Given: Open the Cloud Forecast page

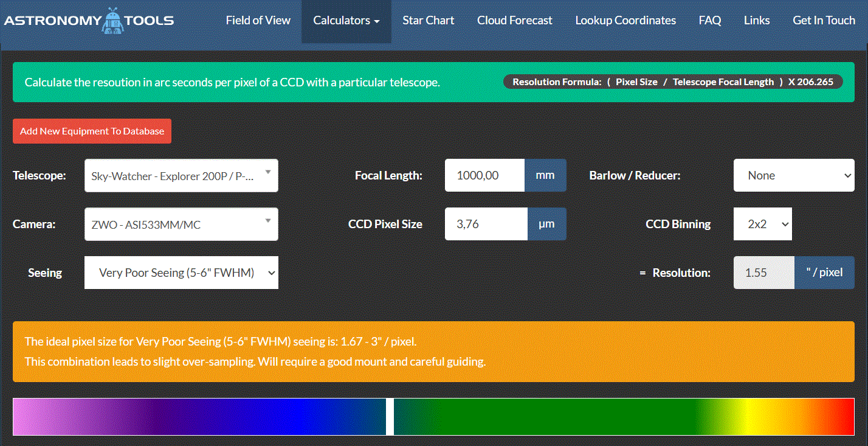Looking at the screenshot, I should click(x=515, y=20).
